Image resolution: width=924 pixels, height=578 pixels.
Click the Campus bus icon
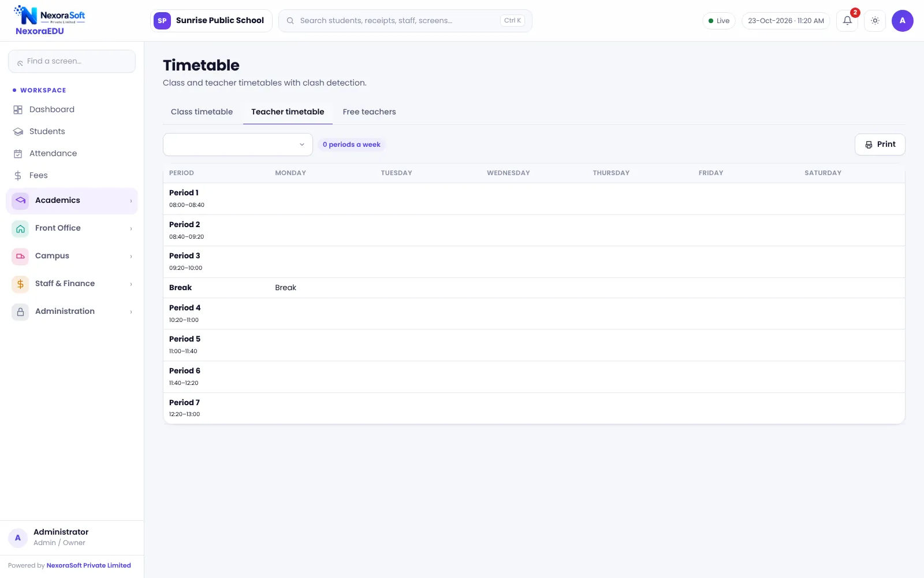point(20,256)
